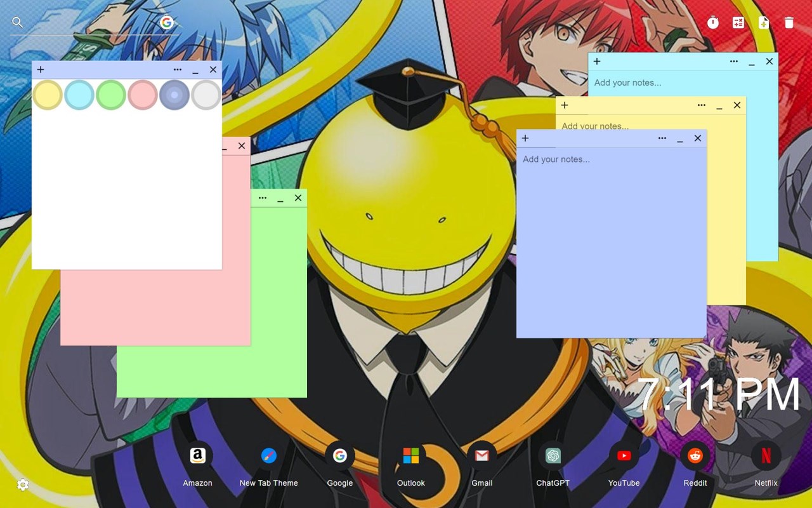Click the magnifier search icon
This screenshot has height=508, width=812.
[x=18, y=23]
